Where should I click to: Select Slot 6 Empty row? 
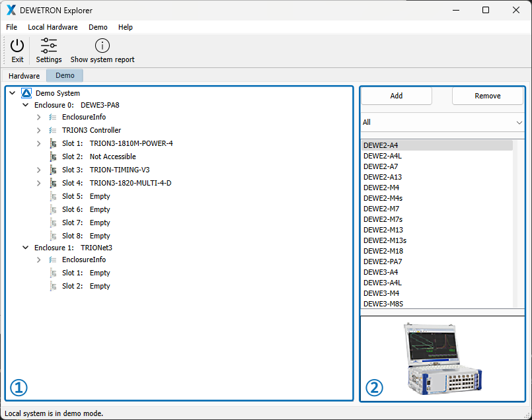pos(86,209)
